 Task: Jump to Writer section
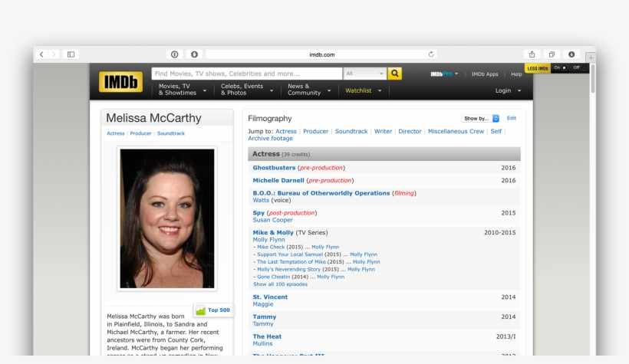pos(383,131)
